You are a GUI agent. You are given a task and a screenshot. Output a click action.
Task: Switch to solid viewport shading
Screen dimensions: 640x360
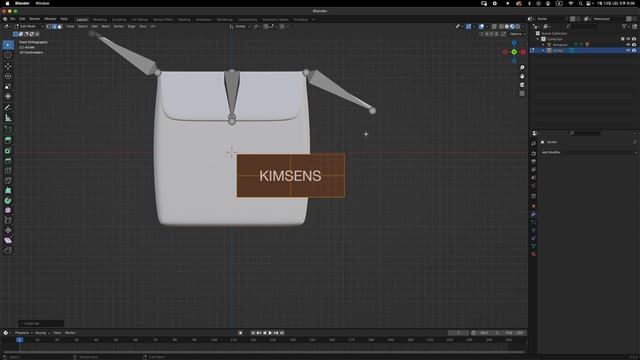click(507, 27)
